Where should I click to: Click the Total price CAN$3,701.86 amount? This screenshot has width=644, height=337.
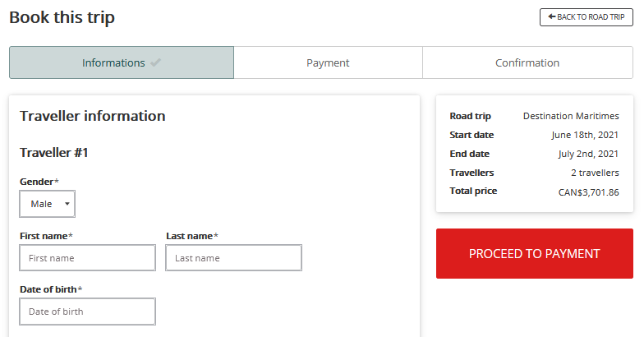(x=588, y=192)
